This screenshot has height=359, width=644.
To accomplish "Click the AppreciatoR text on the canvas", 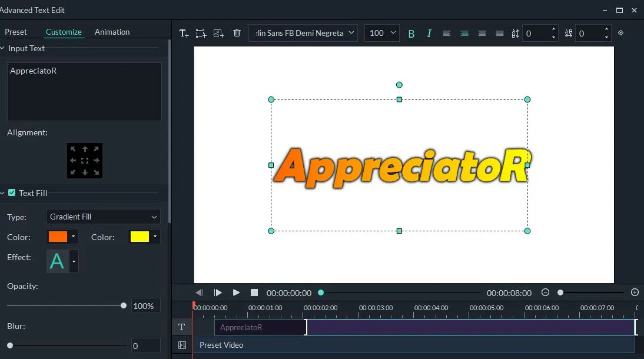I will (403, 168).
